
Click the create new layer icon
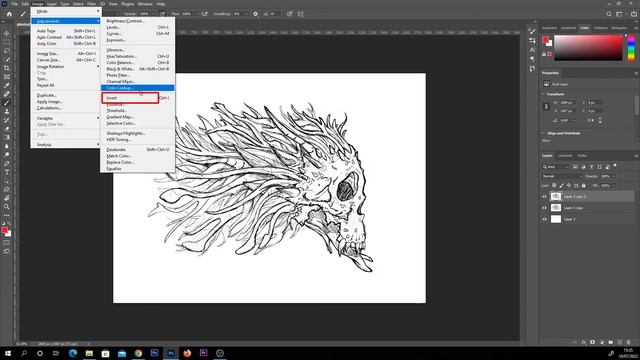click(620, 342)
